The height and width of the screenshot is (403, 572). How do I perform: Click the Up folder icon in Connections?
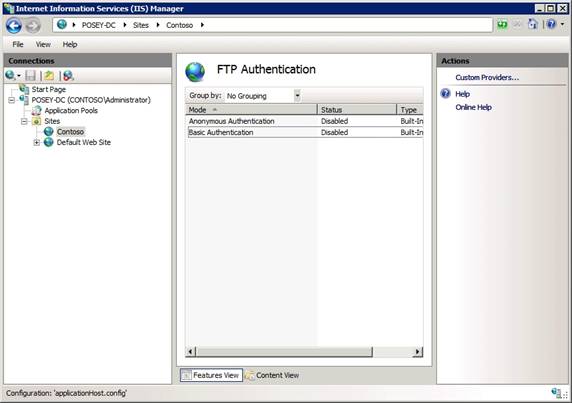(x=49, y=75)
